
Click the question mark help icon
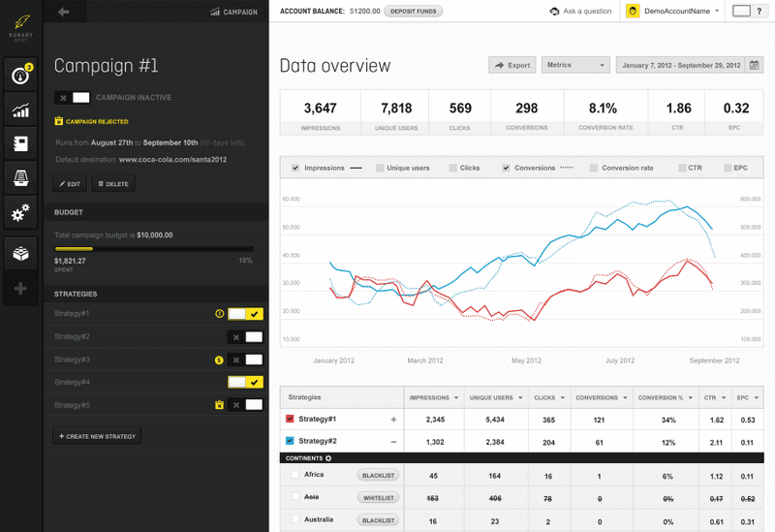click(x=554, y=12)
